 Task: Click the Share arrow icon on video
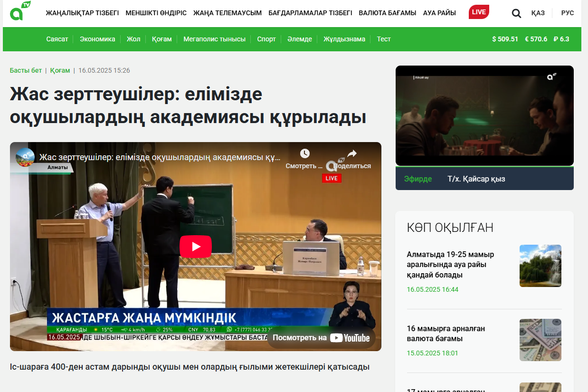pos(351,153)
